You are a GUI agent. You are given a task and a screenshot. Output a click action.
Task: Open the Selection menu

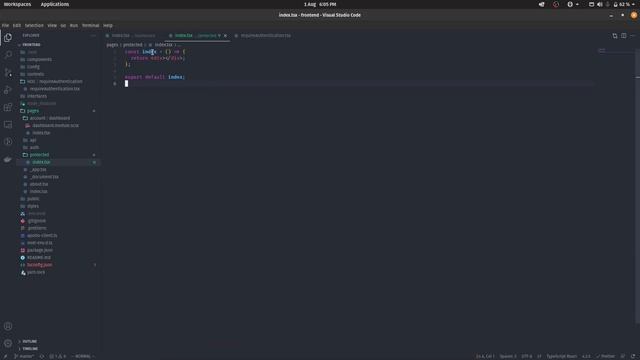point(34,25)
